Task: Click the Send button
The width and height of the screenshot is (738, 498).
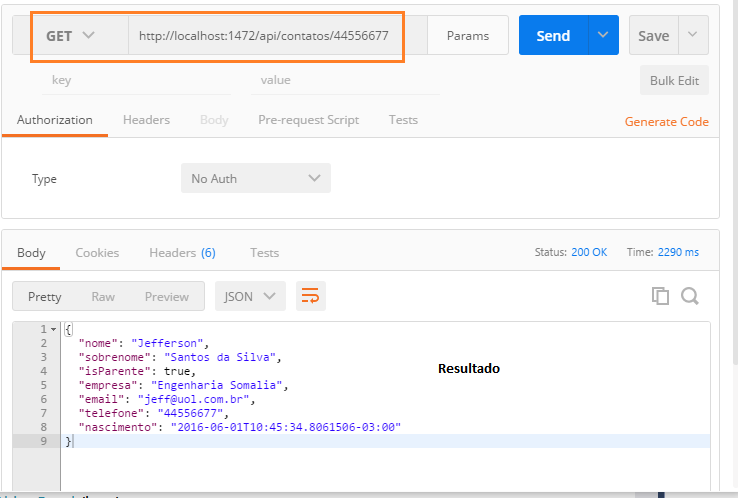Action: (554, 35)
